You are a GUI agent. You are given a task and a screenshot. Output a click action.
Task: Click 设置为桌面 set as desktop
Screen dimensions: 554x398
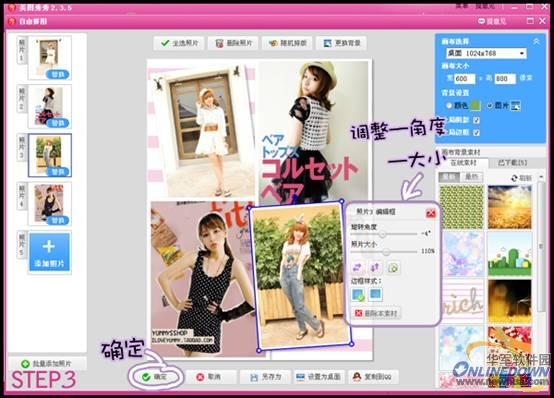point(319,377)
